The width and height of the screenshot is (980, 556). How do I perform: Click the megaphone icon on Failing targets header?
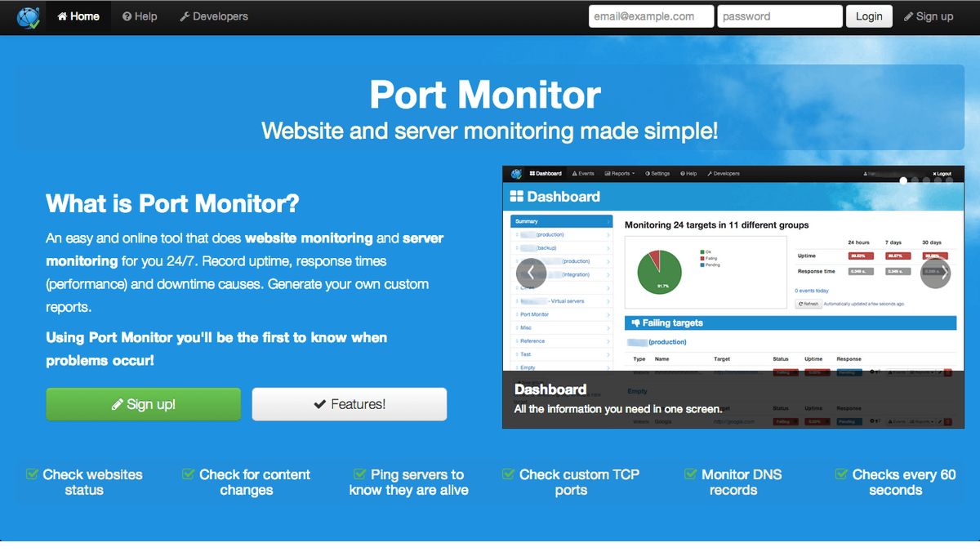[635, 322]
